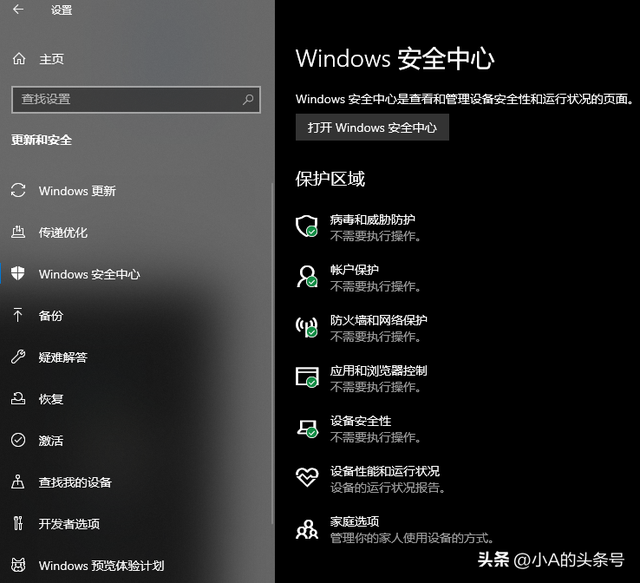
Task: Open the 设备性能和运行状况 title
Action: pyautogui.click(x=384, y=471)
